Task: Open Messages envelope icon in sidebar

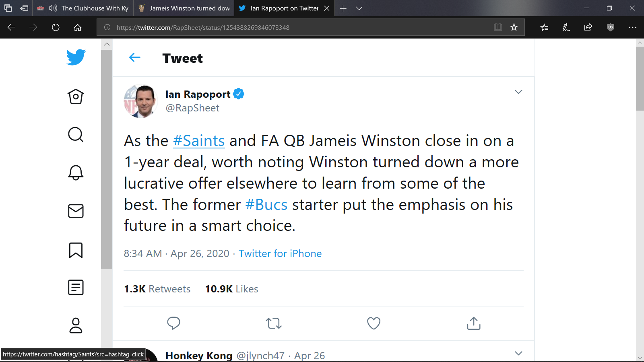Action: pyautogui.click(x=76, y=211)
